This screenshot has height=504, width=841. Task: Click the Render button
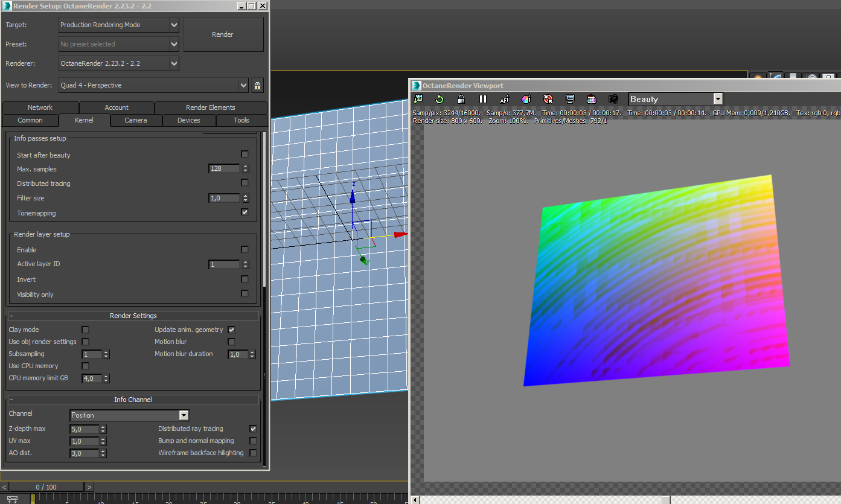223,34
